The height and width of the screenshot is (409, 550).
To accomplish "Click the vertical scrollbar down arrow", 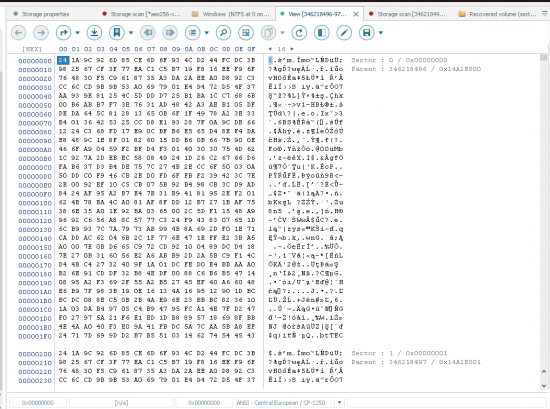I will pos(544,385).
